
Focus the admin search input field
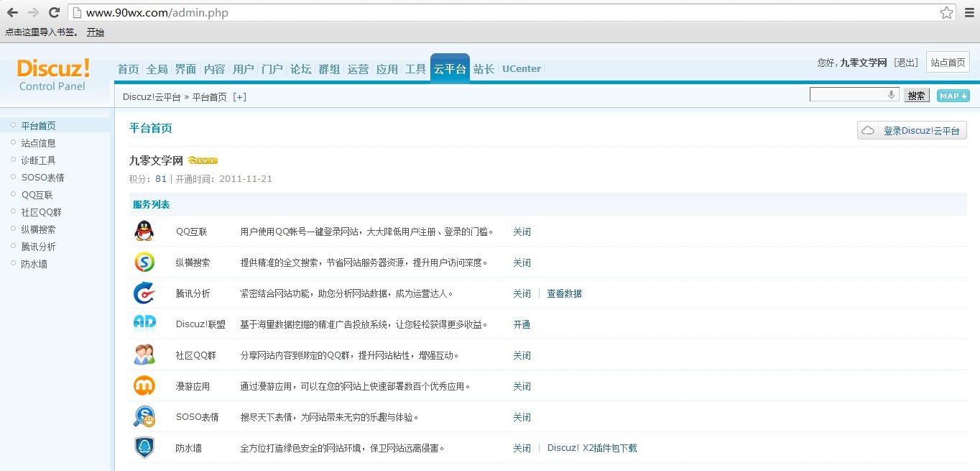coord(854,95)
